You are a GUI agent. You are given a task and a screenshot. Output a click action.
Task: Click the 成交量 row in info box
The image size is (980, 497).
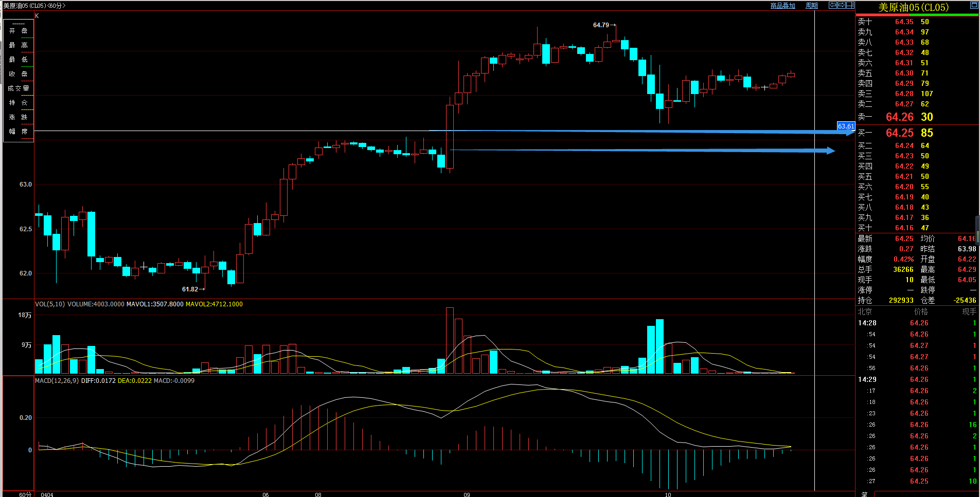click(x=19, y=88)
